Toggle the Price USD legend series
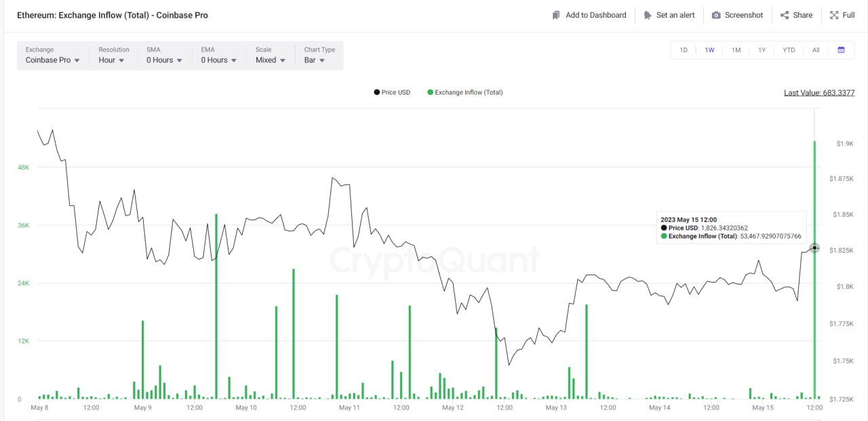 pos(392,92)
